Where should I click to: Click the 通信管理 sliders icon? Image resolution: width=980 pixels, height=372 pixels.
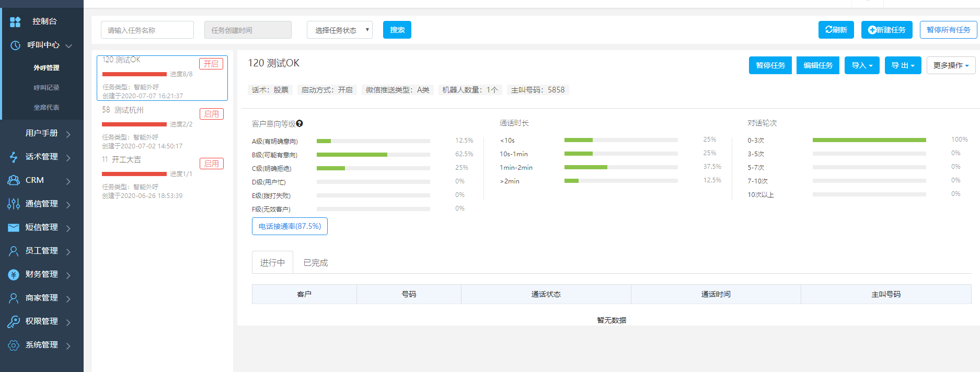tap(14, 204)
